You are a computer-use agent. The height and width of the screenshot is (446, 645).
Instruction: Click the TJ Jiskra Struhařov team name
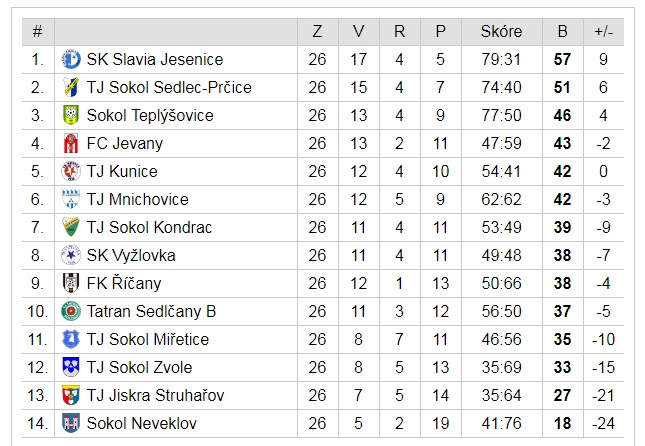pos(155,395)
